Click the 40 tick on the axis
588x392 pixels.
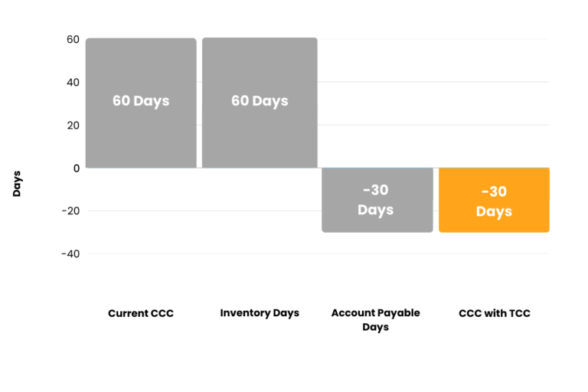(73, 82)
